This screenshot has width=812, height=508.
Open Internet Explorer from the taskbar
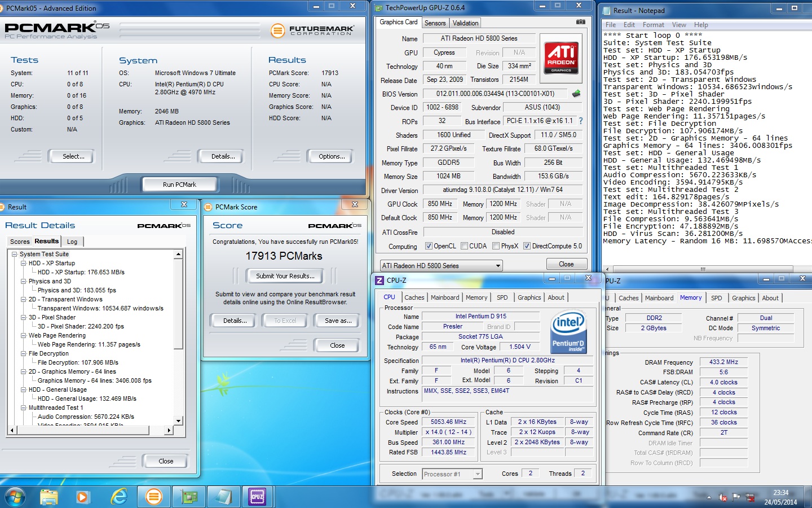pos(119,497)
